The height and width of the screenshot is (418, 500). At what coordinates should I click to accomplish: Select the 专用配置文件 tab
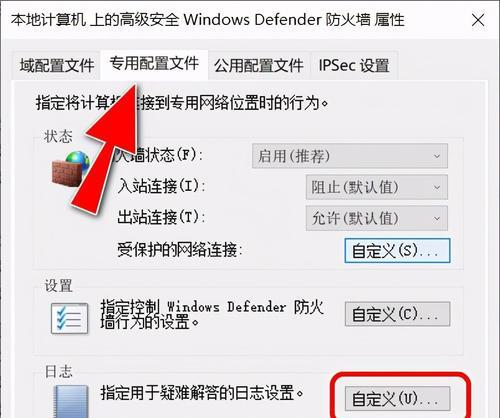[x=154, y=64]
